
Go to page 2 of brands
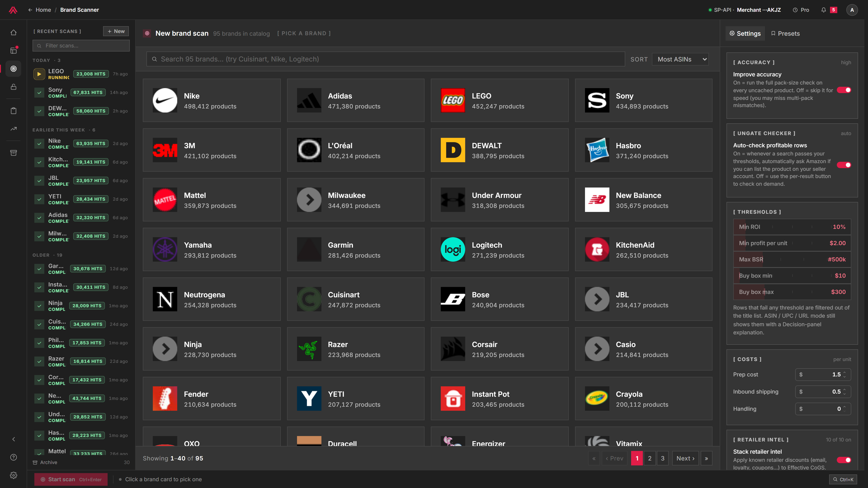[650, 458]
